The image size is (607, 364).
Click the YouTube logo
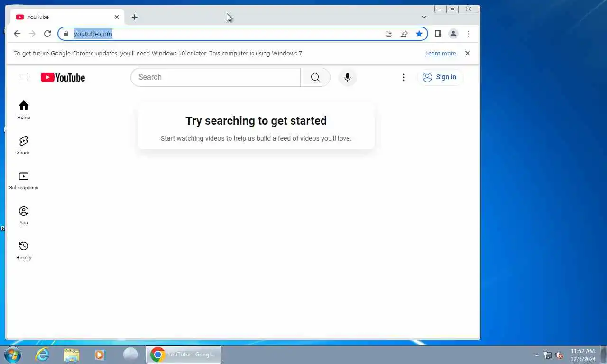(63, 77)
